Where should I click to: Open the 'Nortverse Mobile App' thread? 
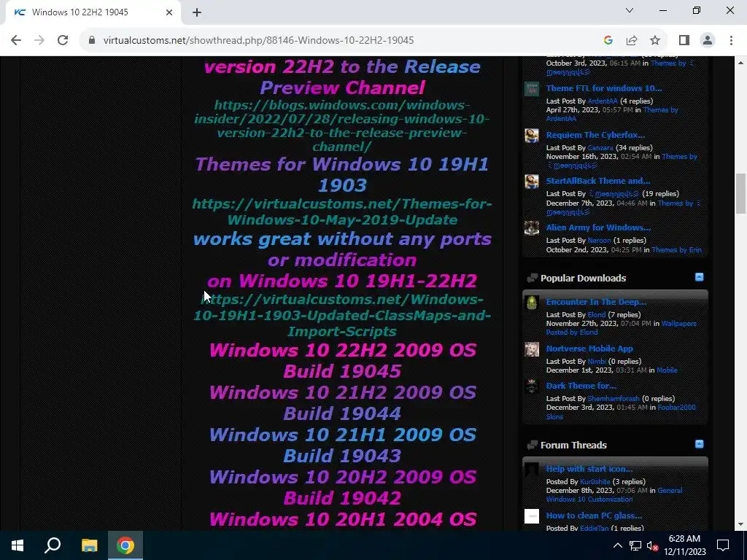(589, 349)
